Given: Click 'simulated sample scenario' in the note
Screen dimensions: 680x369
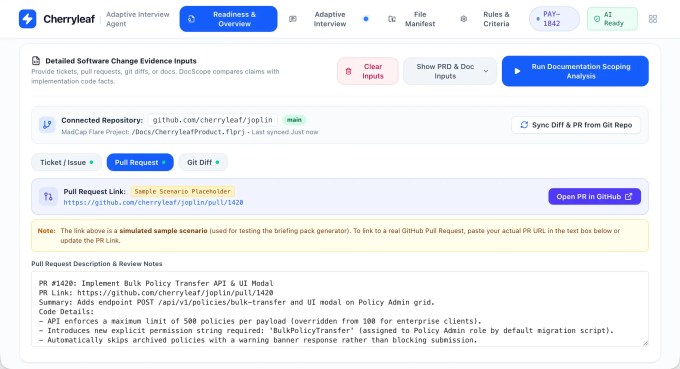Looking at the screenshot, I should click(x=163, y=231).
